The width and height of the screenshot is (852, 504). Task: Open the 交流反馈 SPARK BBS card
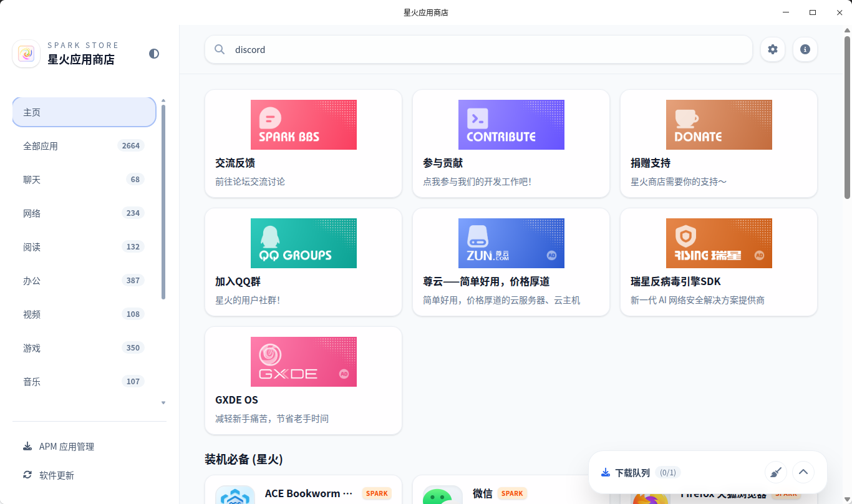click(303, 143)
